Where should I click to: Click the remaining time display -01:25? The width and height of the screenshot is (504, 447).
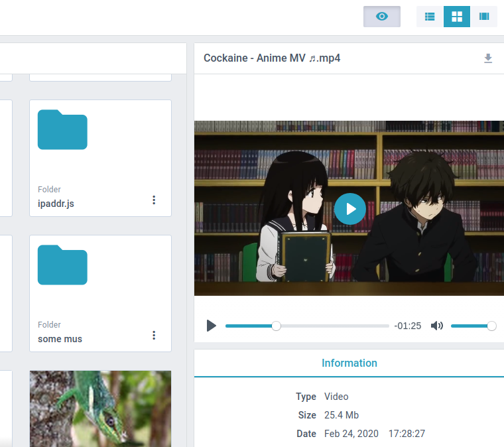(407, 326)
